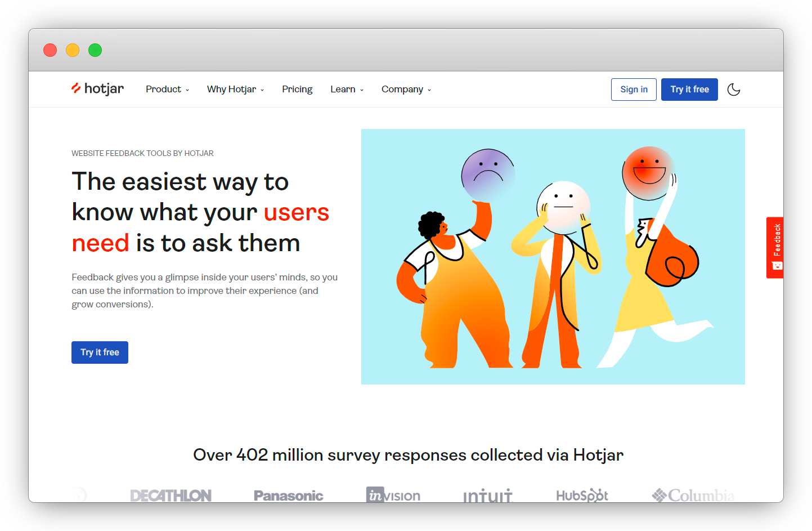The image size is (812, 531).
Task: Click the Decathlon logo
Action: pos(171,495)
